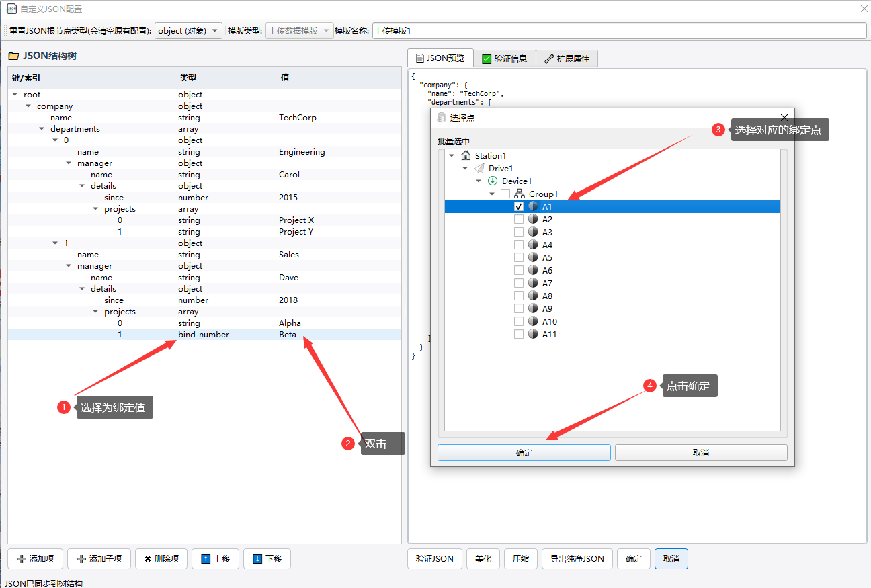Check the A2 point checkbox
The height and width of the screenshot is (588, 871).
coord(519,219)
